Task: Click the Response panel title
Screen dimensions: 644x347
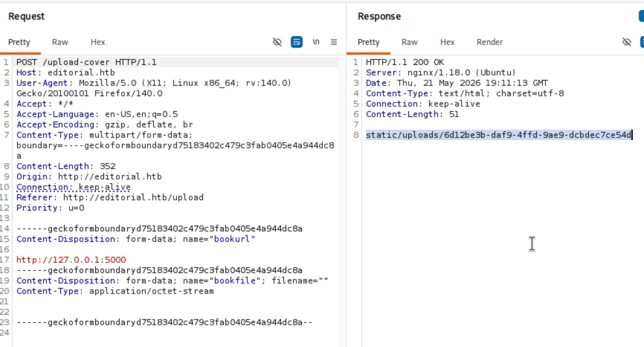Action: coord(379,16)
